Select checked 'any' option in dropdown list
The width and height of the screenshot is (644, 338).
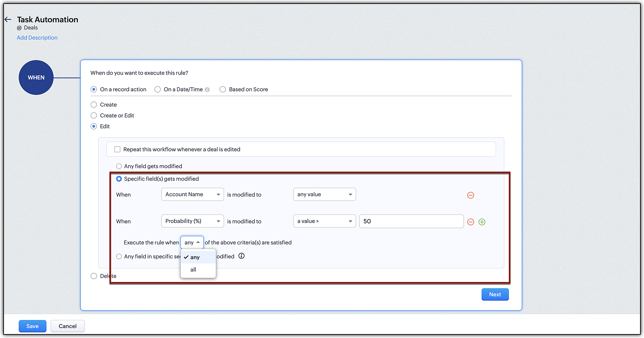(x=195, y=257)
